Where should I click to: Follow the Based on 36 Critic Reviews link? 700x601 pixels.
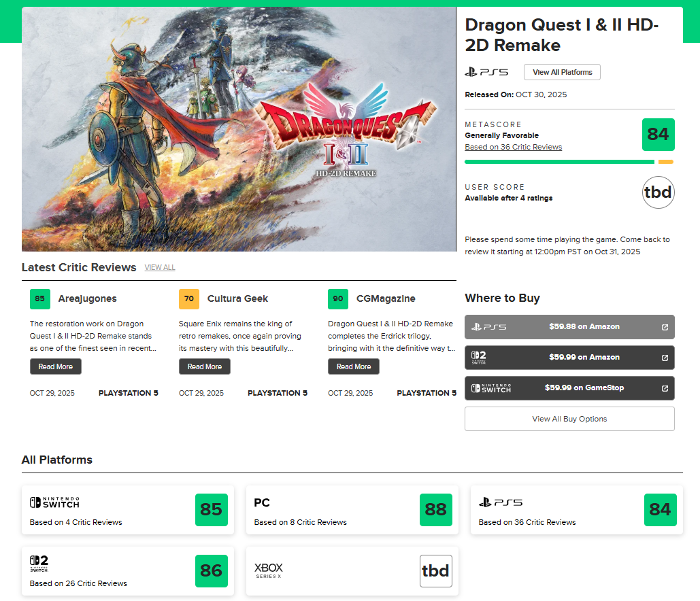513,147
